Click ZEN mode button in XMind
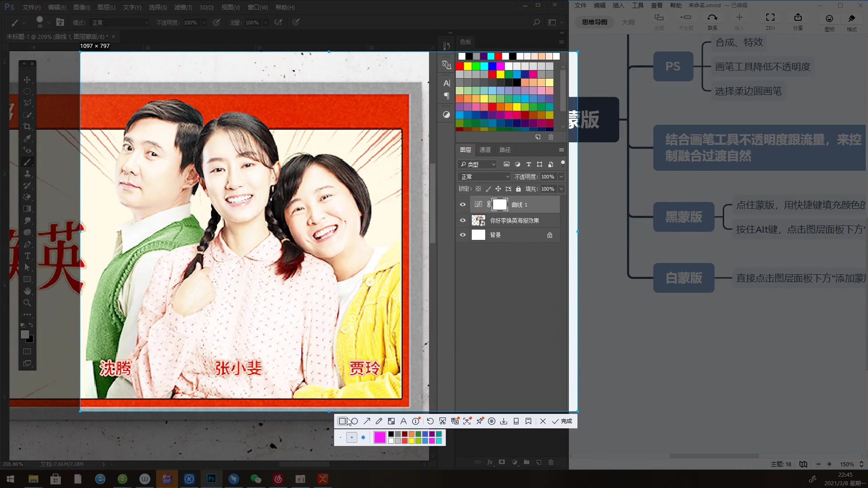 point(770,21)
